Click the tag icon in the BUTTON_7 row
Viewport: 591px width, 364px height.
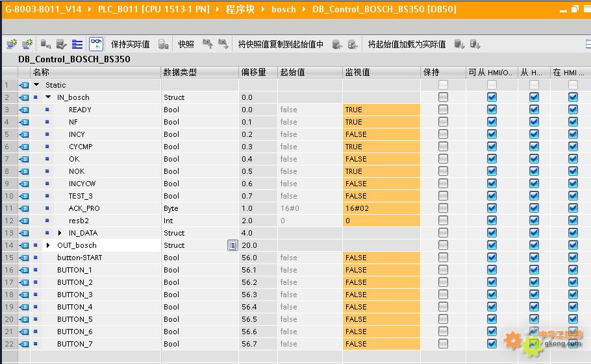coord(24,344)
